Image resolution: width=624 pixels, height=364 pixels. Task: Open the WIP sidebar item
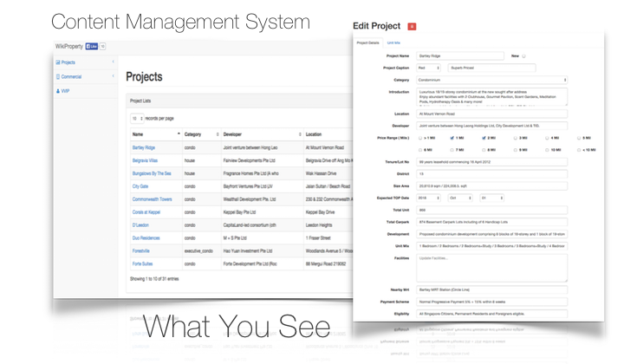(64, 90)
